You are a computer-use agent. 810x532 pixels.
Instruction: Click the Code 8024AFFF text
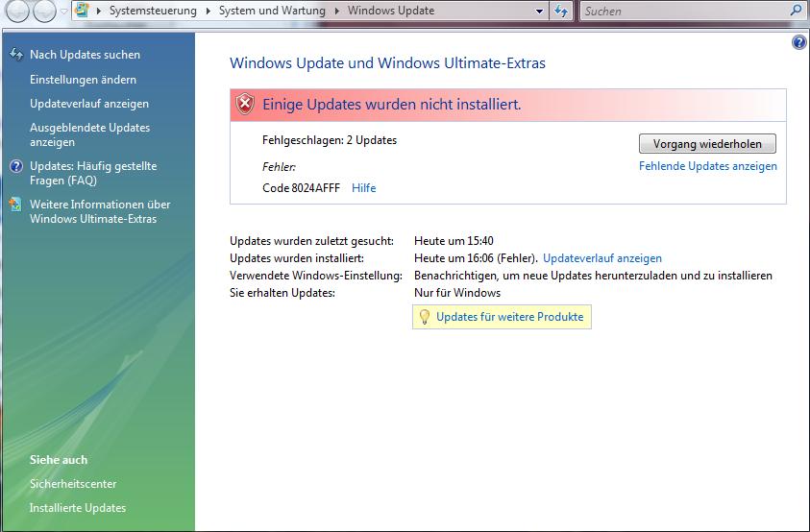(x=301, y=188)
